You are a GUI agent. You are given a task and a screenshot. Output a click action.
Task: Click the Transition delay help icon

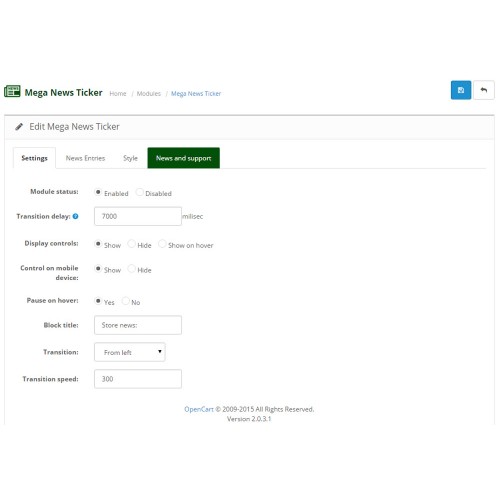76,216
